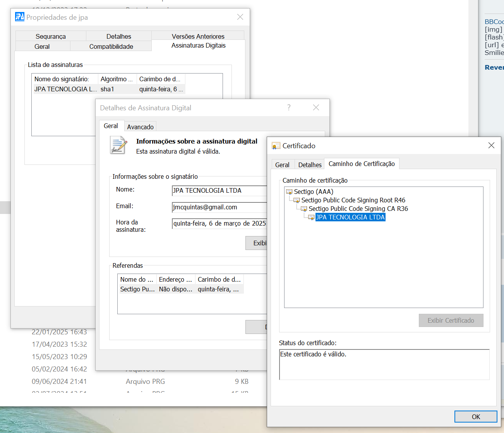504x433 pixels.
Task: Click the 'quinta-feira, ...' cell in Referendas
Action: (x=218, y=289)
